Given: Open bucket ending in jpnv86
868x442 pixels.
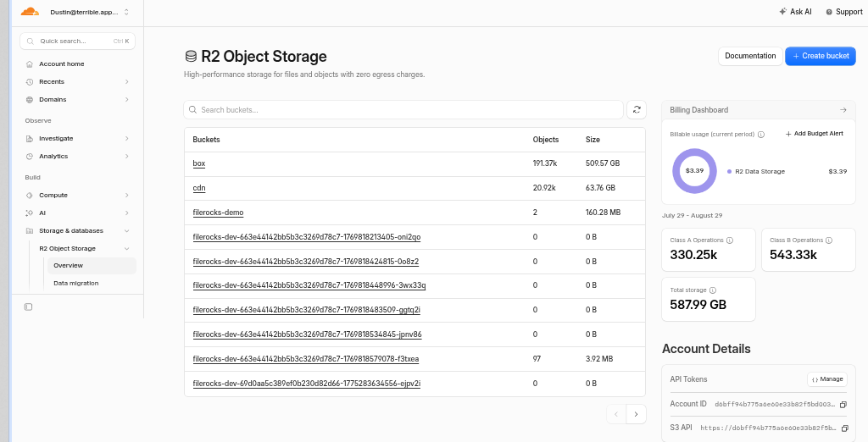Looking at the screenshot, I should 307,334.
